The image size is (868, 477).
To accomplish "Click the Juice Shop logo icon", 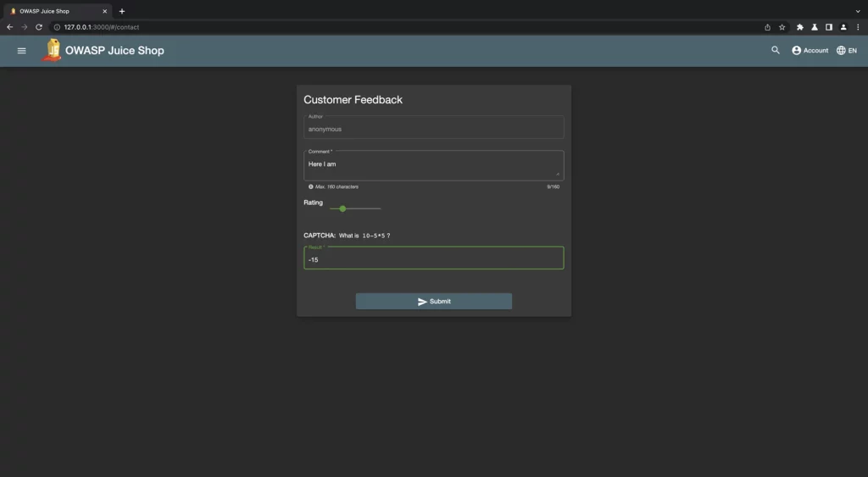I will coord(53,50).
